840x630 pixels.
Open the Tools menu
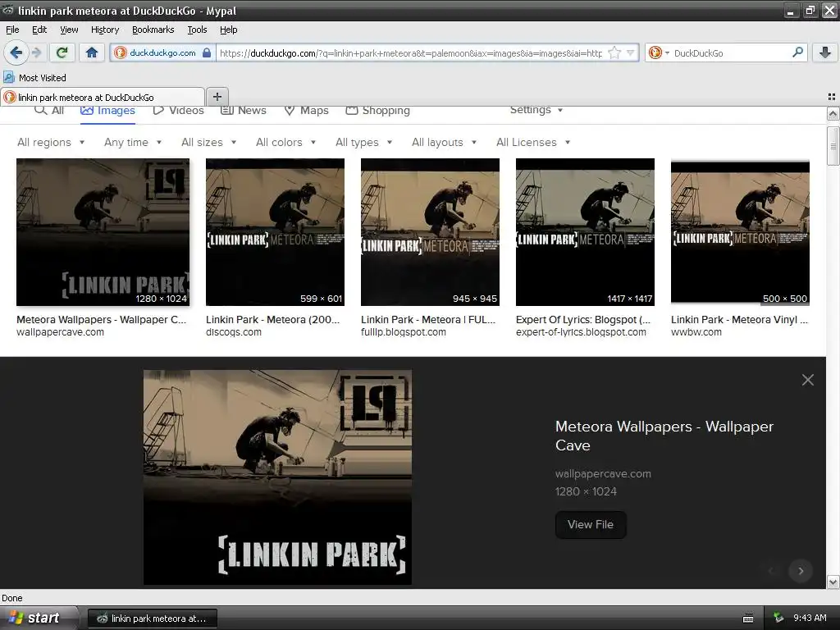pos(197,30)
